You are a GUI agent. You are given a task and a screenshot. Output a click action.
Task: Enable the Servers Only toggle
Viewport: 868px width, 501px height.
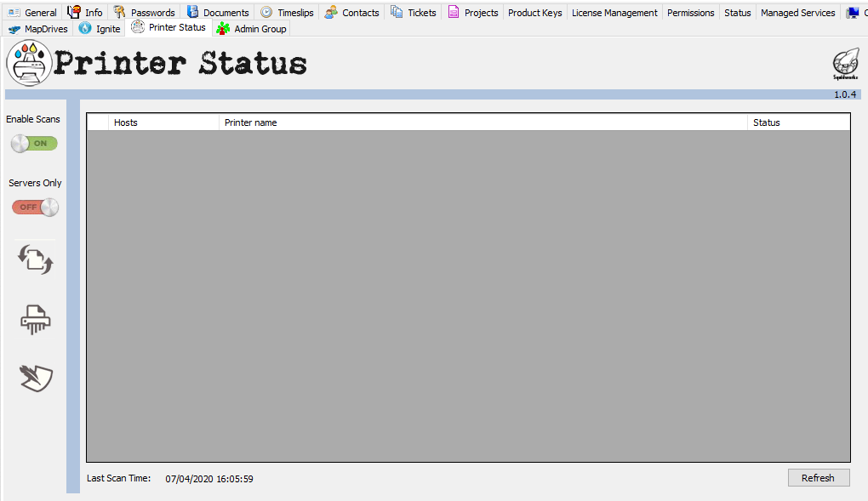(x=34, y=206)
